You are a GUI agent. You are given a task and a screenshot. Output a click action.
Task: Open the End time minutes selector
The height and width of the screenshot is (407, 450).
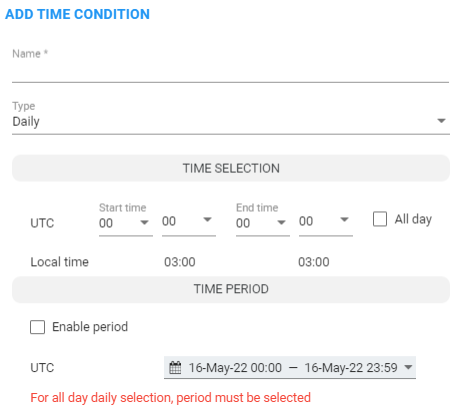pyautogui.click(x=326, y=221)
